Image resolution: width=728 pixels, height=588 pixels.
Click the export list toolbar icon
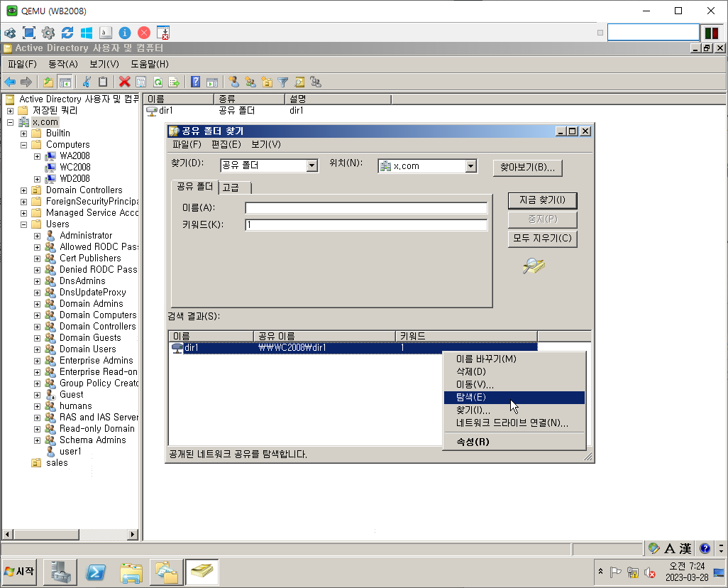click(x=174, y=82)
